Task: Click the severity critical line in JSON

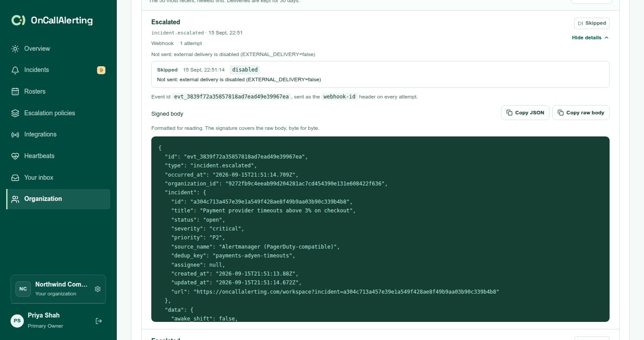Action: coord(207,229)
